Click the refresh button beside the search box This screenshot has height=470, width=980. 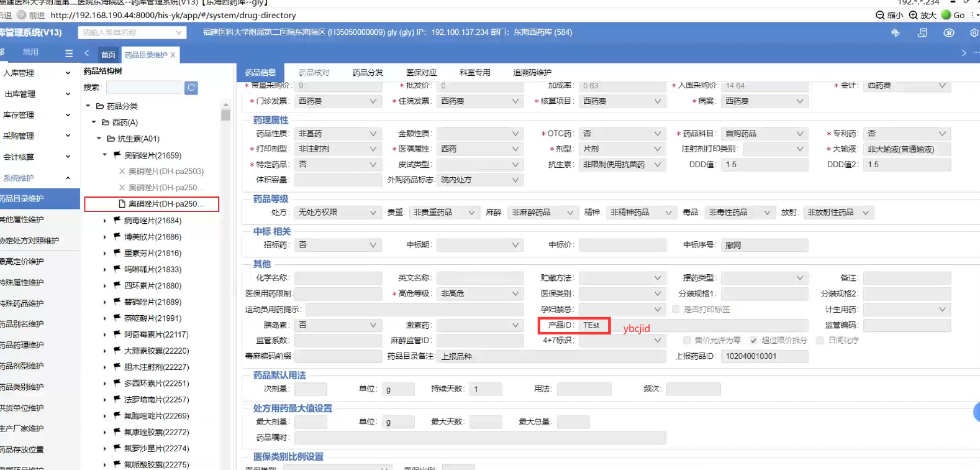(x=191, y=88)
